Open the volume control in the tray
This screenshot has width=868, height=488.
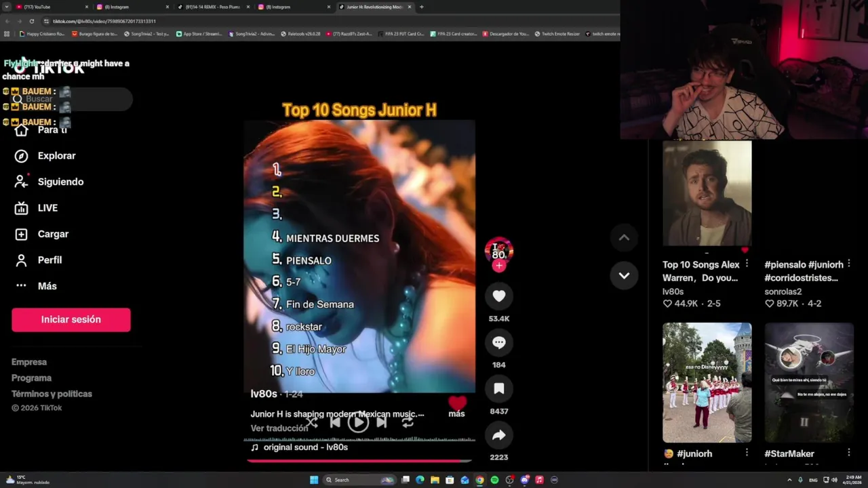[834, 480]
